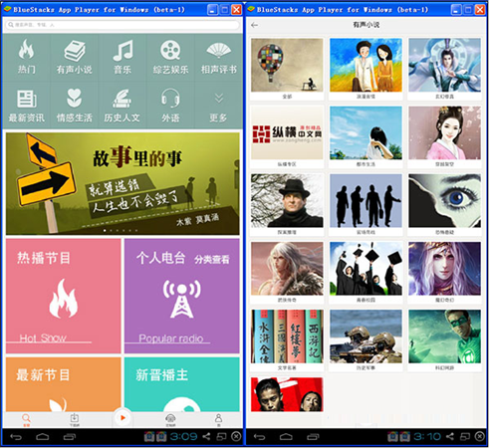Tap Android home button in left window
Viewport: 489px width, 448px height.
(43, 437)
